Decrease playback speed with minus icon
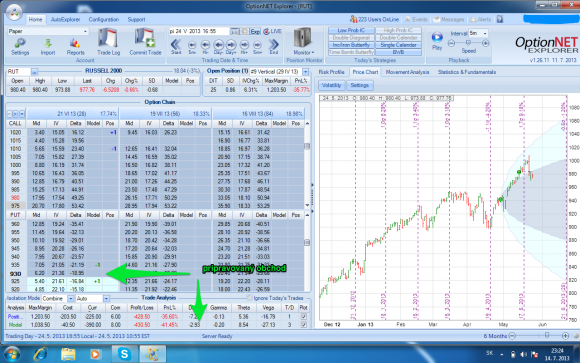Viewport: 580px width, 363px height. coord(451,43)
